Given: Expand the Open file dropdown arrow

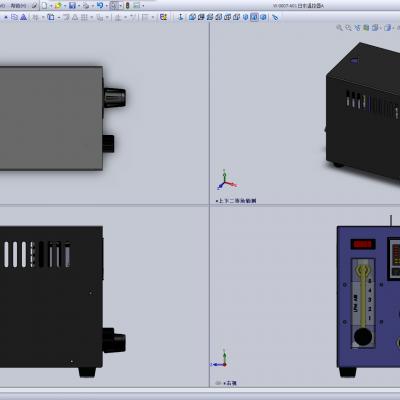Looking at the screenshot, I should point(65,6).
